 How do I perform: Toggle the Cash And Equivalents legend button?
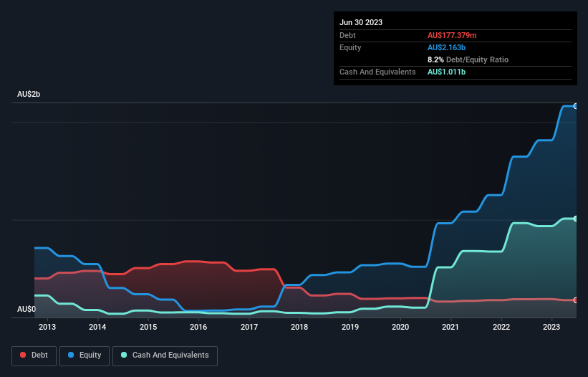click(165, 355)
